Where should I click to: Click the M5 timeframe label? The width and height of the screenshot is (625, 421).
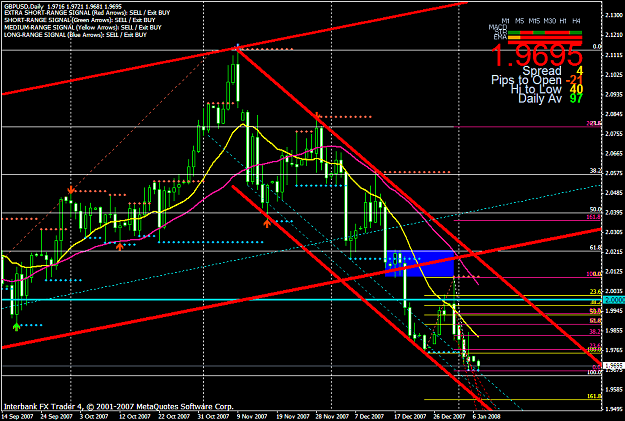[x=519, y=21]
